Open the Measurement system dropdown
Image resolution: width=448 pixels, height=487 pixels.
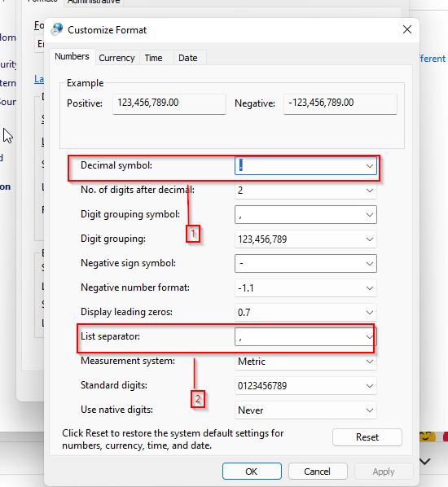point(305,362)
